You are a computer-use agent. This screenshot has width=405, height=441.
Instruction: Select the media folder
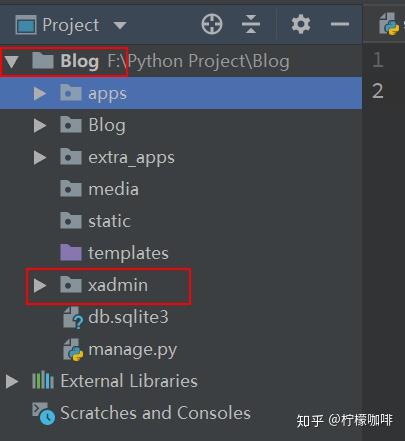coord(99,189)
